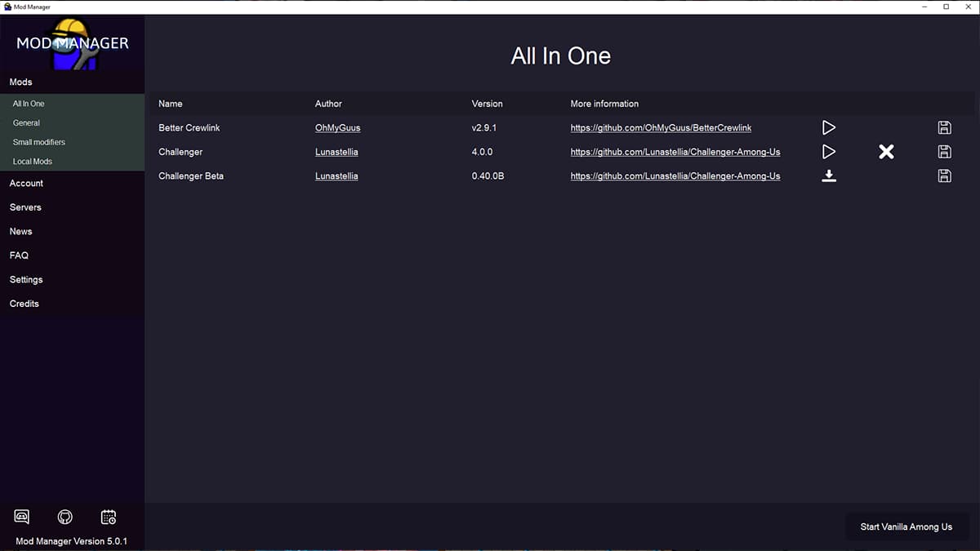980x551 pixels.
Task: Open the Account section
Action: [x=27, y=184]
